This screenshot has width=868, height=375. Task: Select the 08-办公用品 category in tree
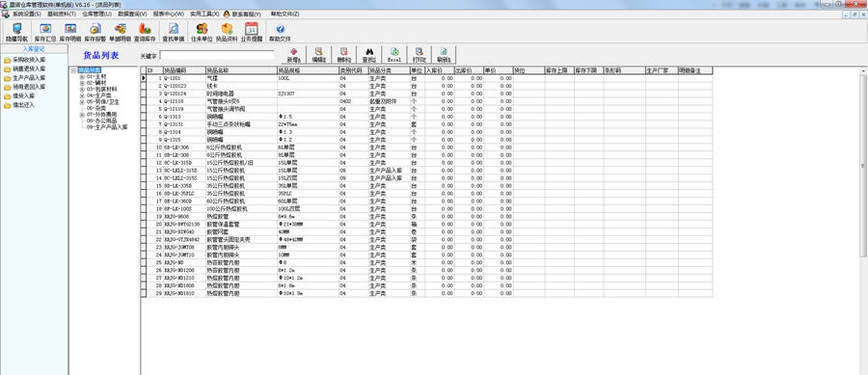point(101,121)
